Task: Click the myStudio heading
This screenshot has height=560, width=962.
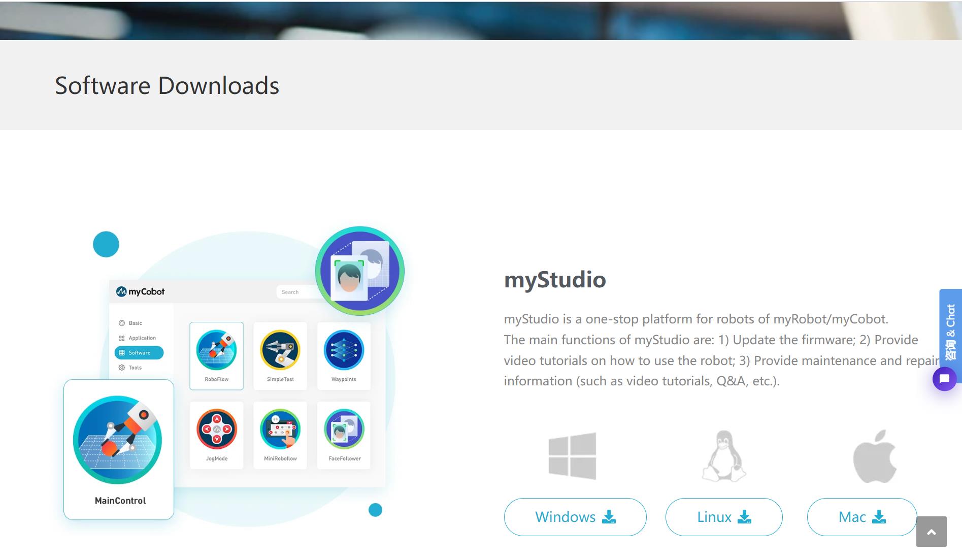Action: [555, 280]
